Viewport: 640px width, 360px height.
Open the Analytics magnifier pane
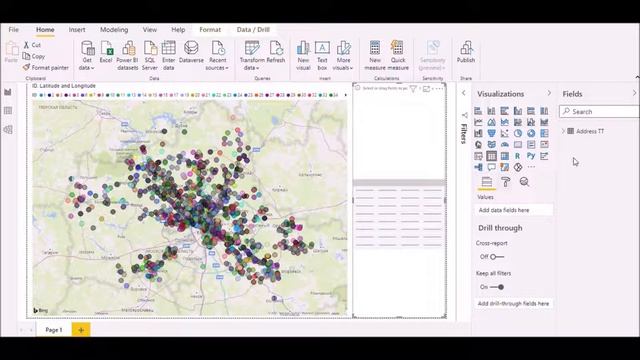(x=524, y=182)
